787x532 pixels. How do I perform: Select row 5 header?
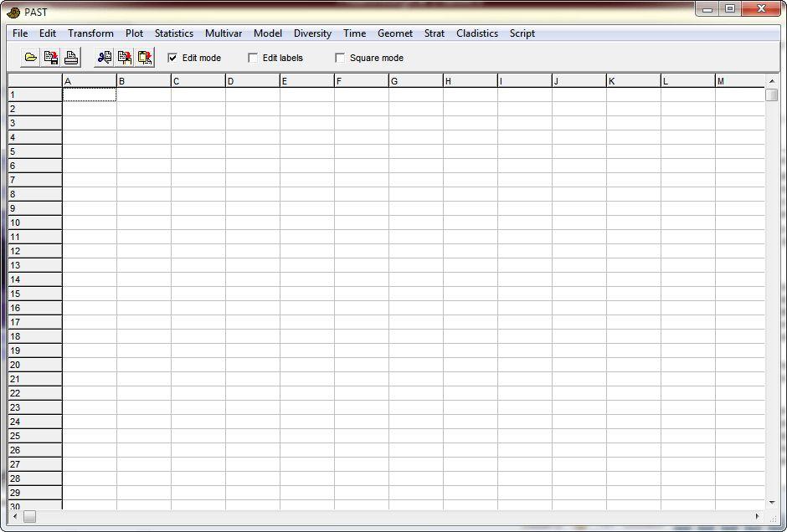(35, 151)
